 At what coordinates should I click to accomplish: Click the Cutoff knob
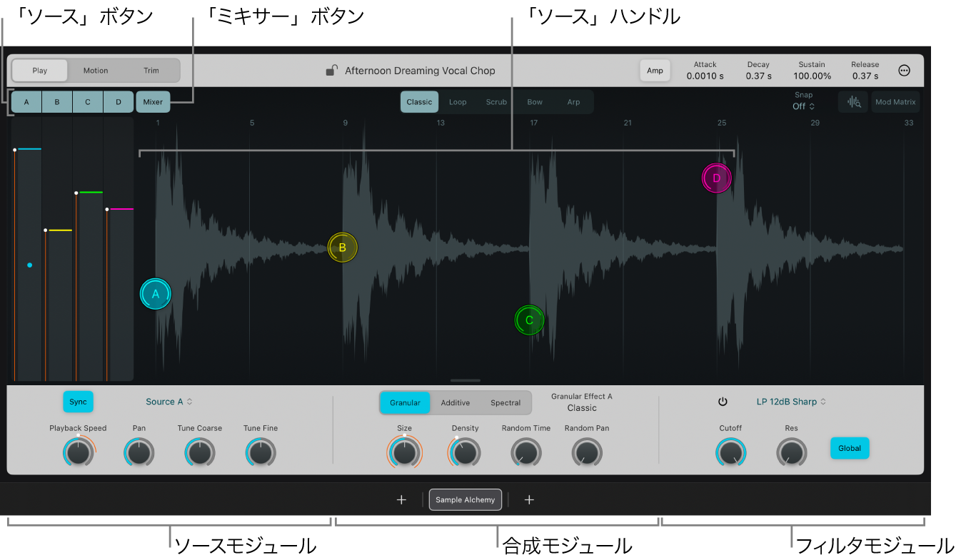pos(730,453)
